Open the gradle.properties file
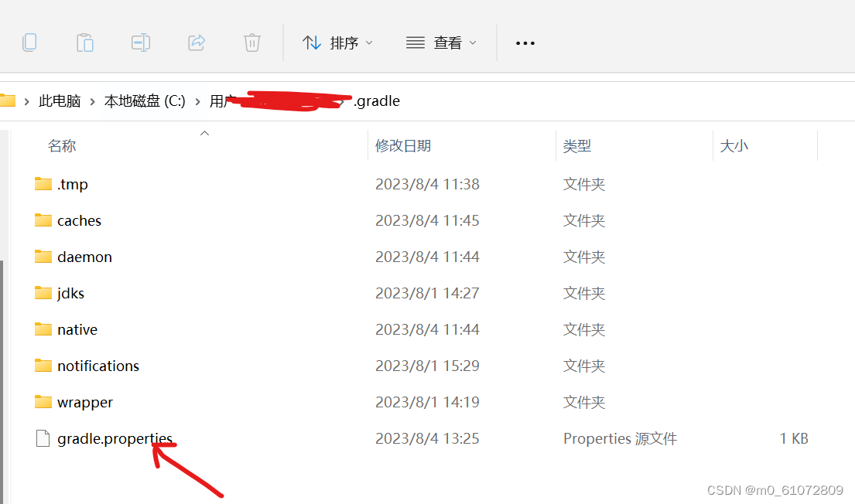The width and height of the screenshot is (855, 504). click(115, 438)
